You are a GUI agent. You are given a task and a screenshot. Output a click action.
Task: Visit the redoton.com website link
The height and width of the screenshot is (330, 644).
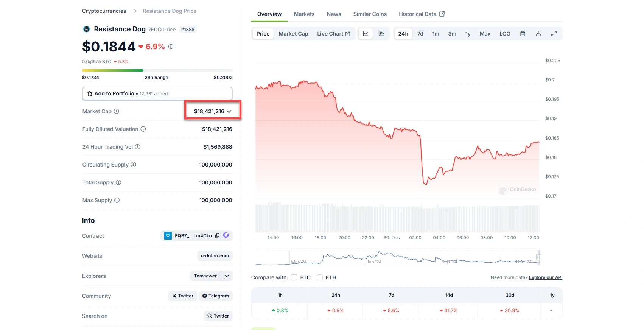click(x=215, y=256)
